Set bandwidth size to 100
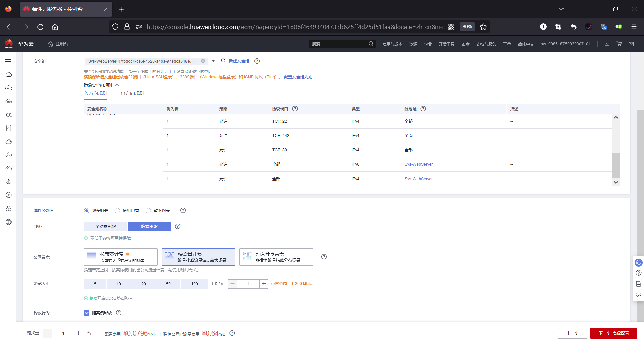 coord(195,284)
